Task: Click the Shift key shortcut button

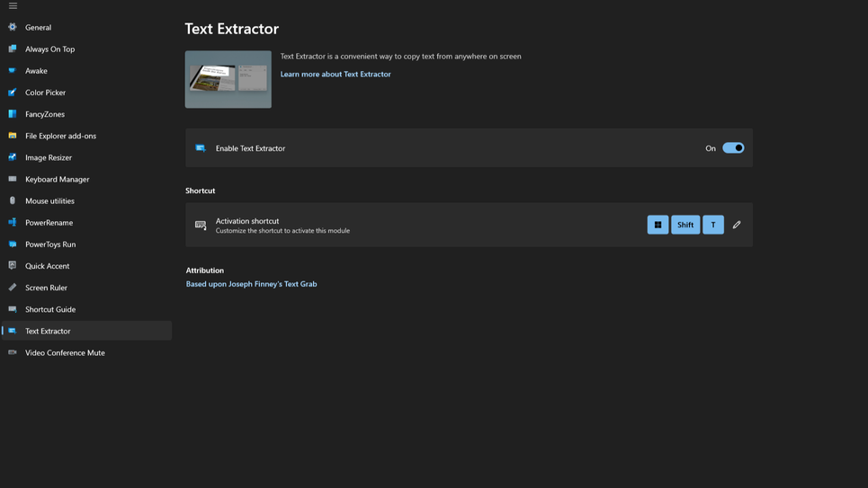Action: [685, 225]
